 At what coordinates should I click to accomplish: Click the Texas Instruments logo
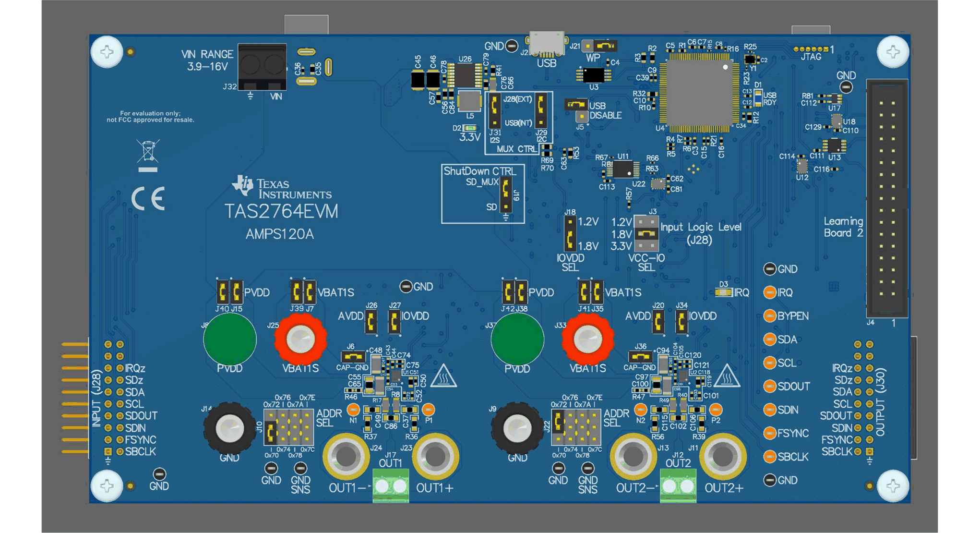pos(282,187)
